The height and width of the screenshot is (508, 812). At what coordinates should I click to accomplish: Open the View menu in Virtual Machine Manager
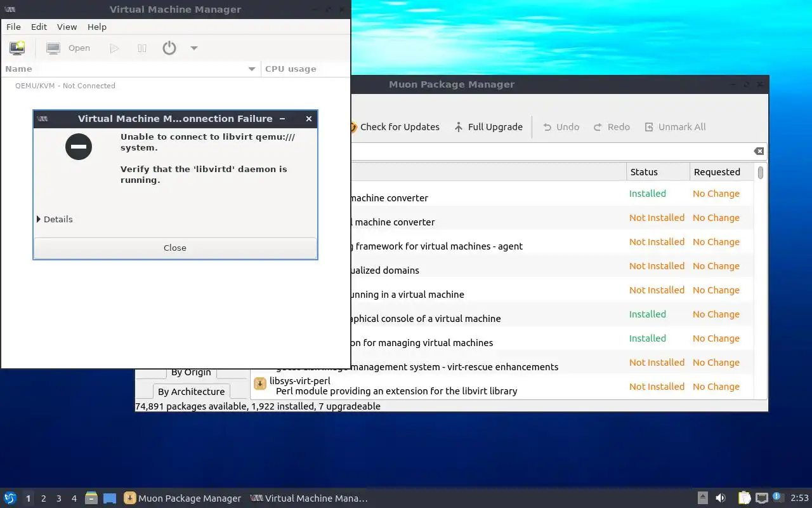click(x=67, y=27)
